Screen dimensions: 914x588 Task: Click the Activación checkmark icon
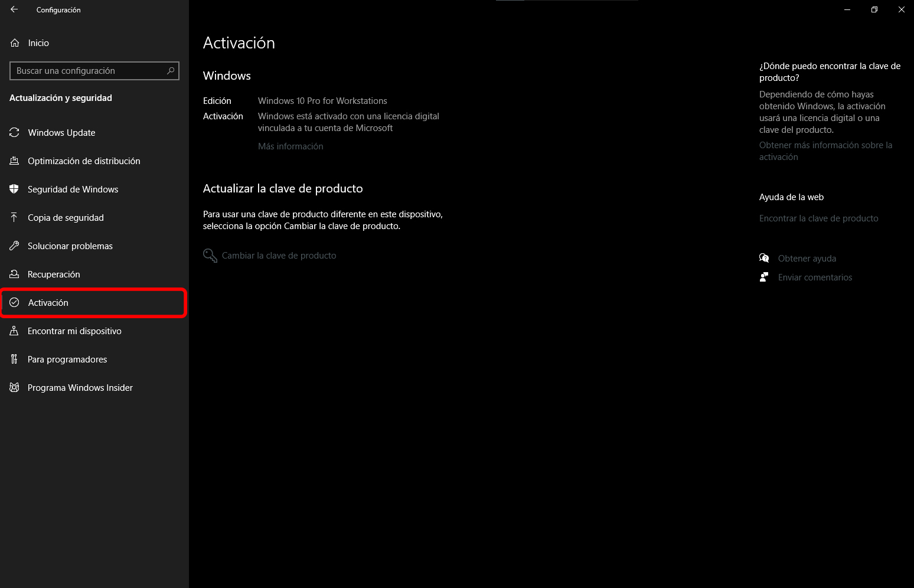[x=14, y=302]
